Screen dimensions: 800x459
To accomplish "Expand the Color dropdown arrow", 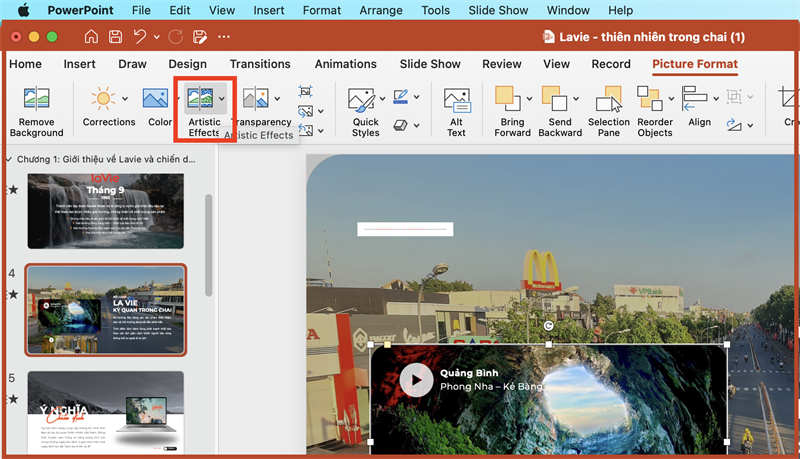I will (x=176, y=99).
